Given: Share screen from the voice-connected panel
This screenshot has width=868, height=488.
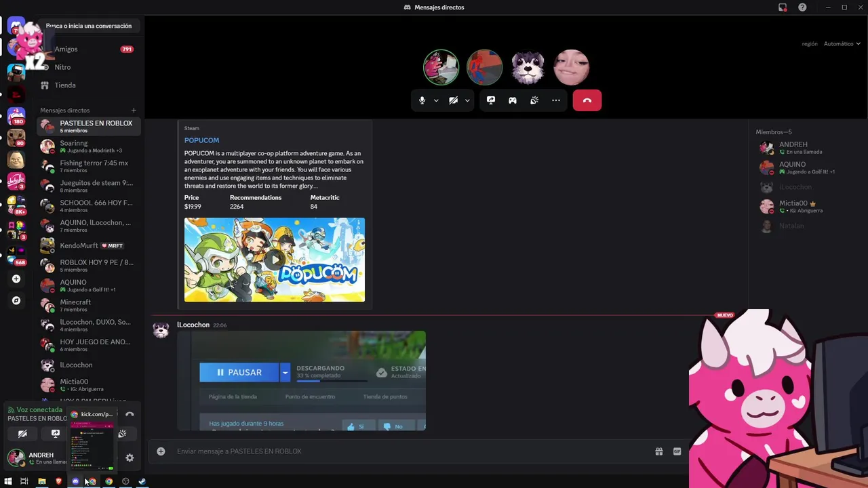Looking at the screenshot, I should tap(56, 434).
